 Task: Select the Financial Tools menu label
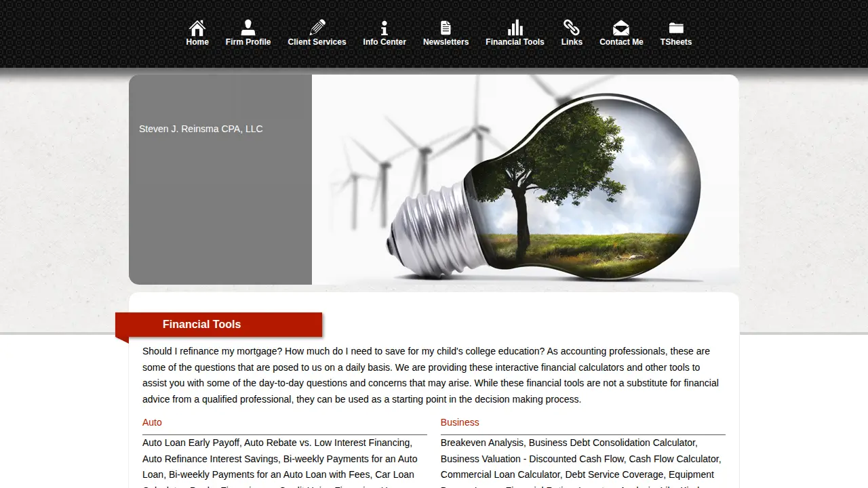pos(515,42)
